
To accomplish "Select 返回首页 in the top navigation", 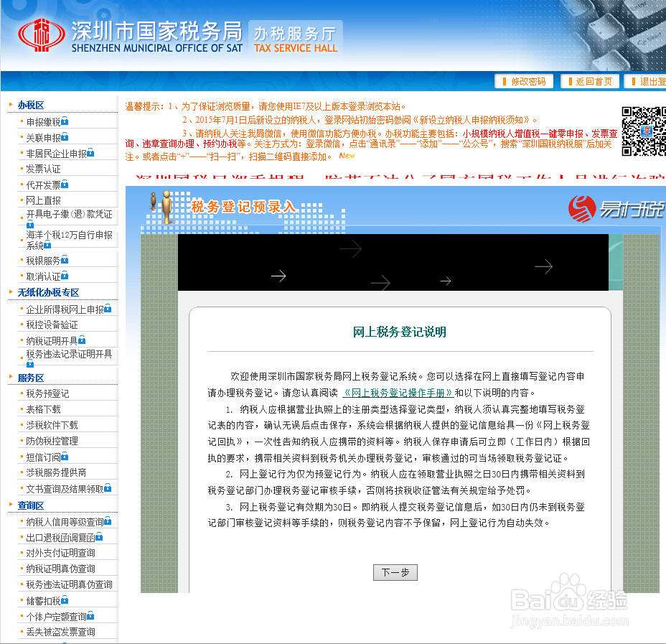I will (589, 81).
